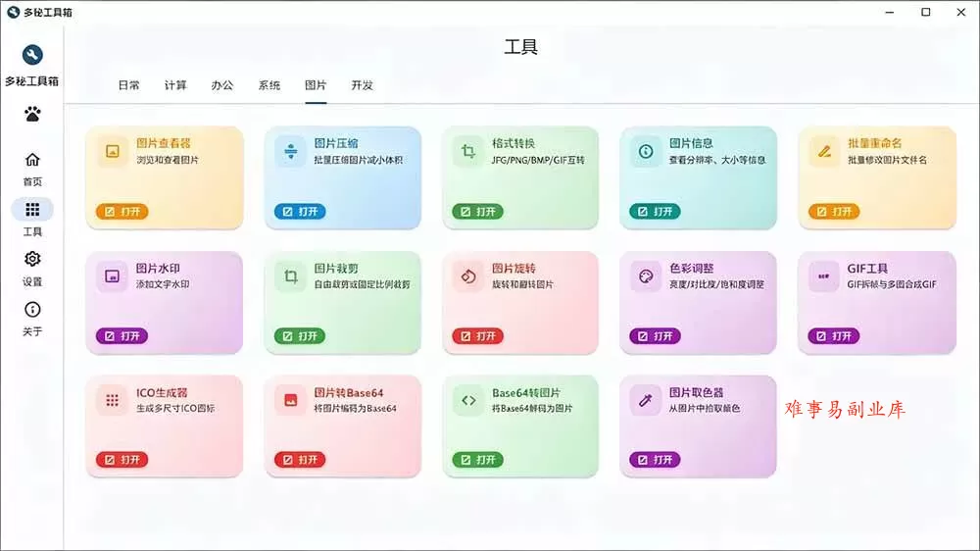Screen dimensions: 980x551
Task: Click the 将Base64解码为图片 description
Action: point(532,409)
